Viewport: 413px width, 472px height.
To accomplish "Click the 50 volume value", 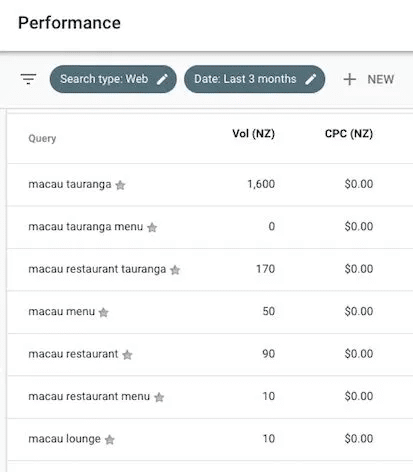I will point(269,311).
